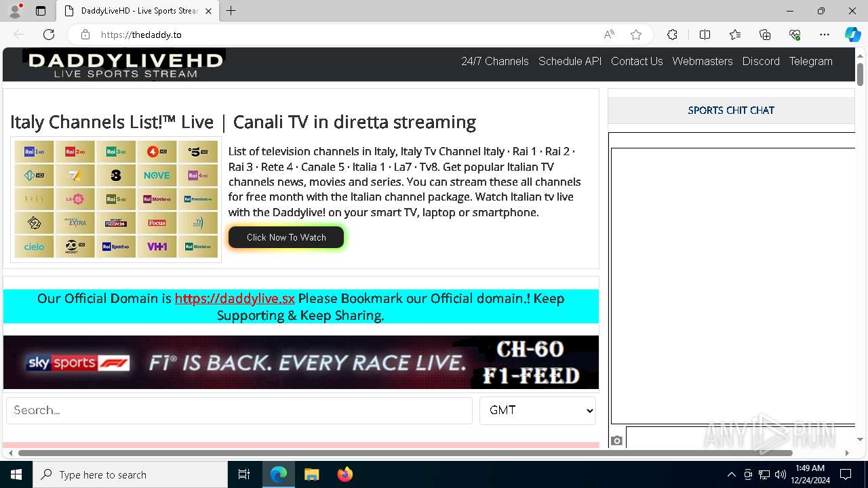This screenshot has height=488, width=868.
Task: Open Browser essentials heart icon
Action: [795, 35]
